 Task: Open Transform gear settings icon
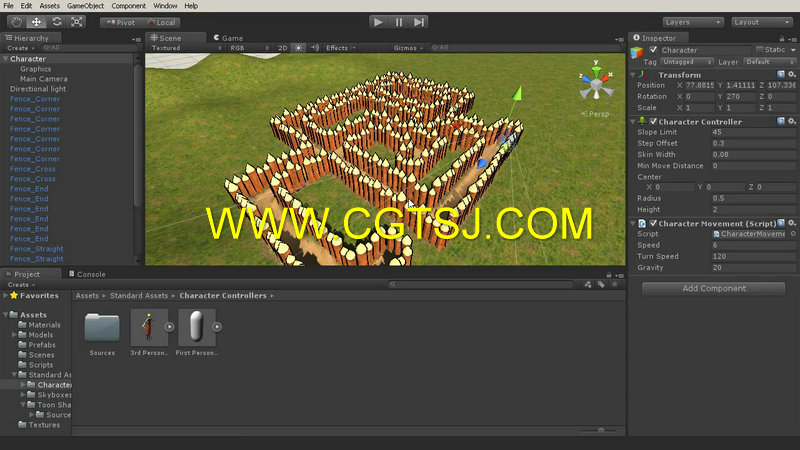791,74
